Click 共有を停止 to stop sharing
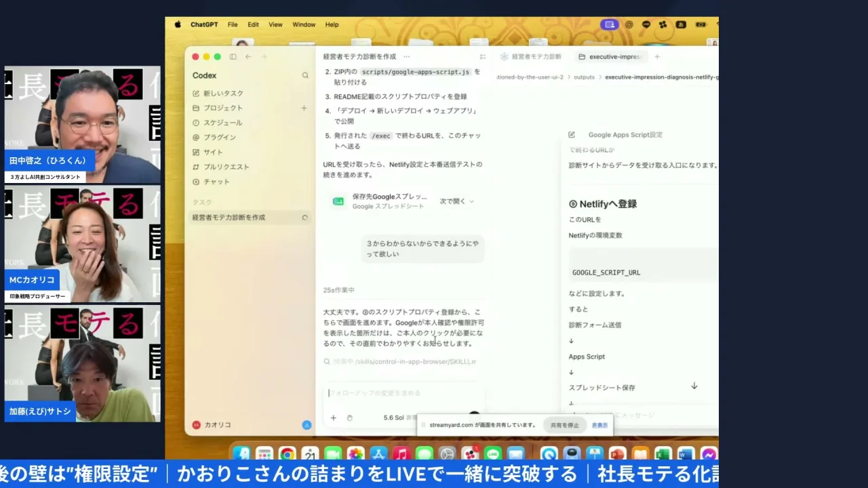Image resolution: width=868 pixels, height=488 pixels. [x=564, y=425]
